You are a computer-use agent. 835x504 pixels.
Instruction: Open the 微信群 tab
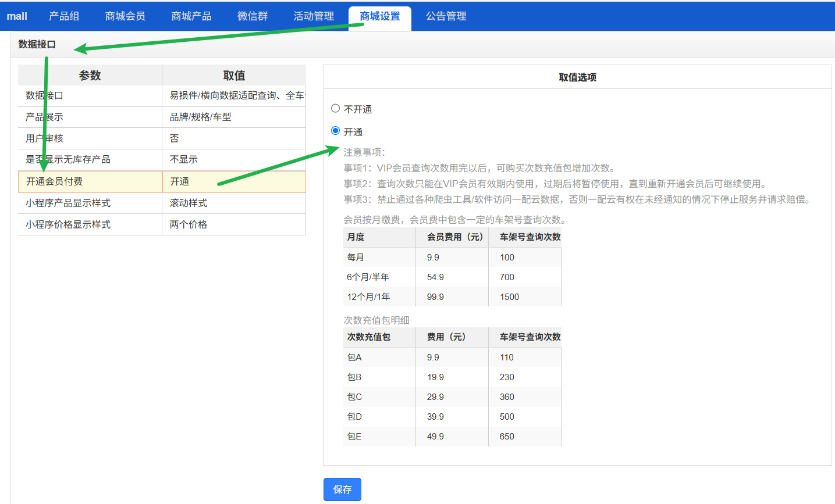[253, 16]
